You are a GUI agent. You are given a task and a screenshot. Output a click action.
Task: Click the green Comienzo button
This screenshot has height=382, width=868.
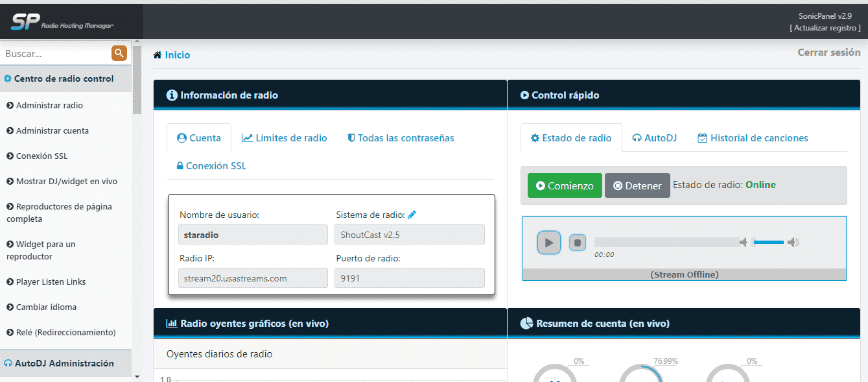[565, 185]
